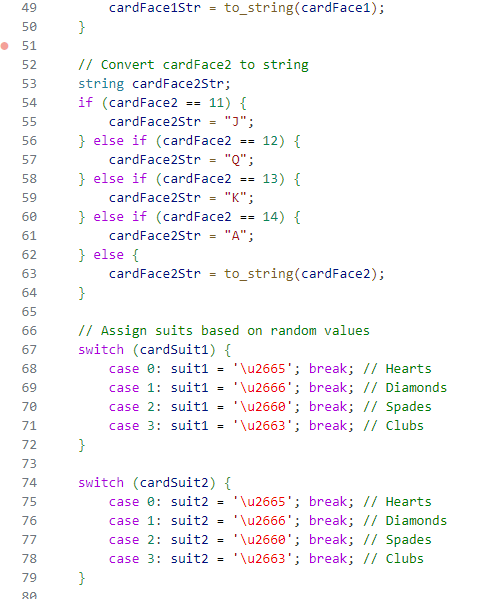
Task: Click the closing brace on line 64
Action: pos(82,293)
